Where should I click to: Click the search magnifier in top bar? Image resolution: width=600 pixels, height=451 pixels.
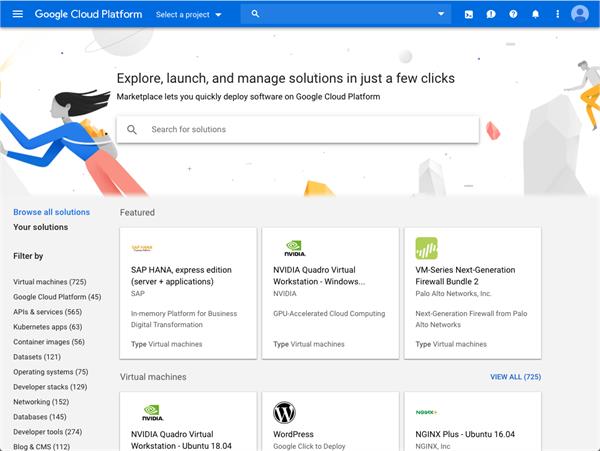tap(255, 14)
